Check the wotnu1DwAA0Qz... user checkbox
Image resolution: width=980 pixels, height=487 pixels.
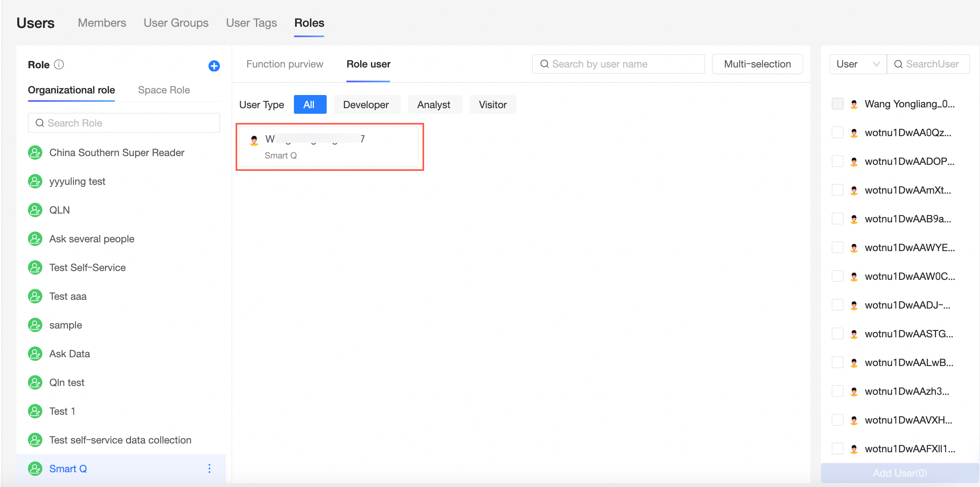pyautogui.click(x=837, y=133)
